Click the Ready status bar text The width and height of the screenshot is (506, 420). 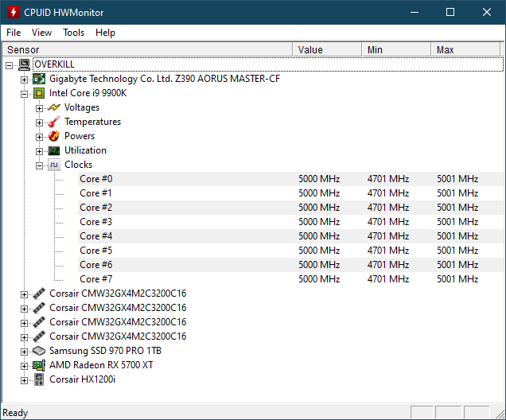[15, 413]
